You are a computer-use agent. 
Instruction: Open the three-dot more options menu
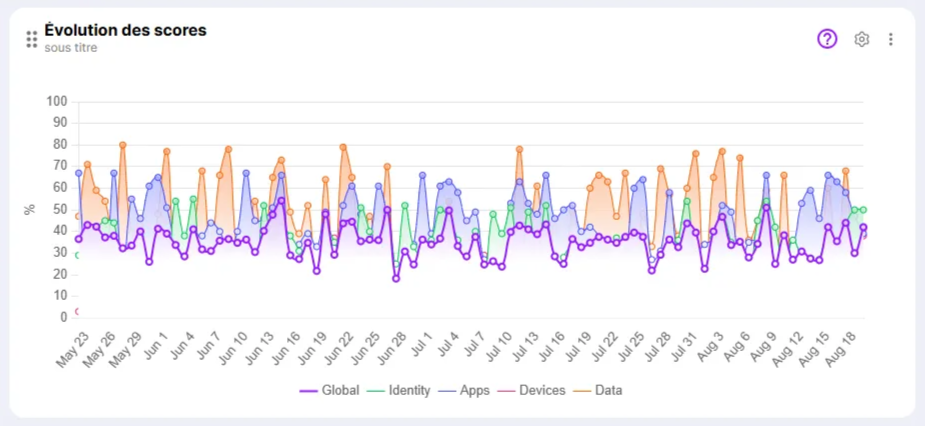[891, 39]
